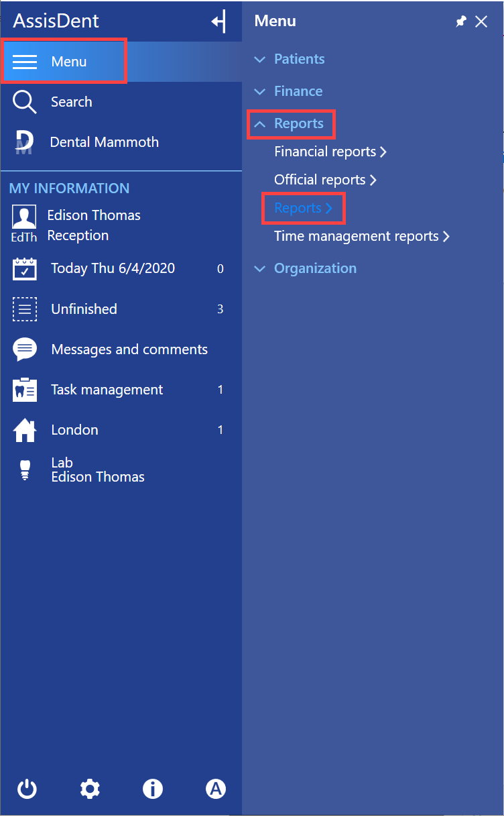Collapse the sidebar with the arrow icon
504x817 pixels.
[x=218, y=21]
